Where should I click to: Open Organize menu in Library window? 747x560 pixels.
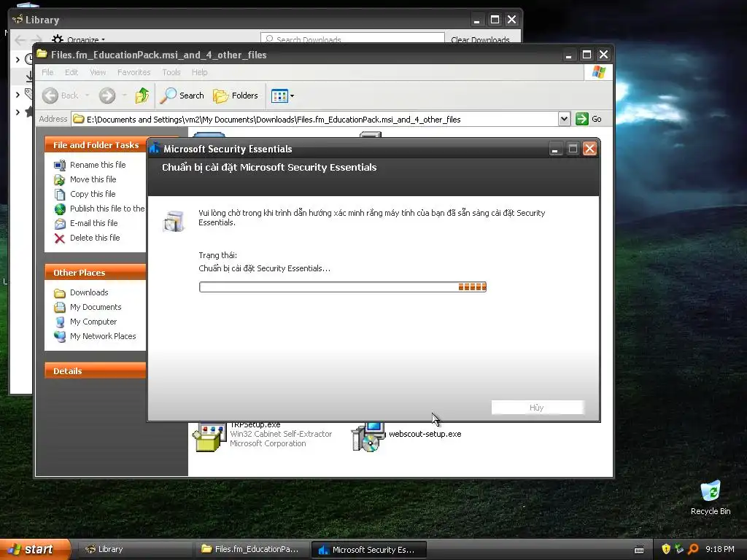pos(79,39)
